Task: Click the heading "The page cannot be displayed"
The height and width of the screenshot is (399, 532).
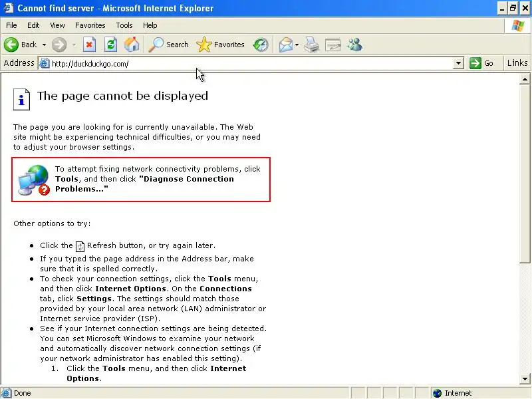Action: (122, 96)
